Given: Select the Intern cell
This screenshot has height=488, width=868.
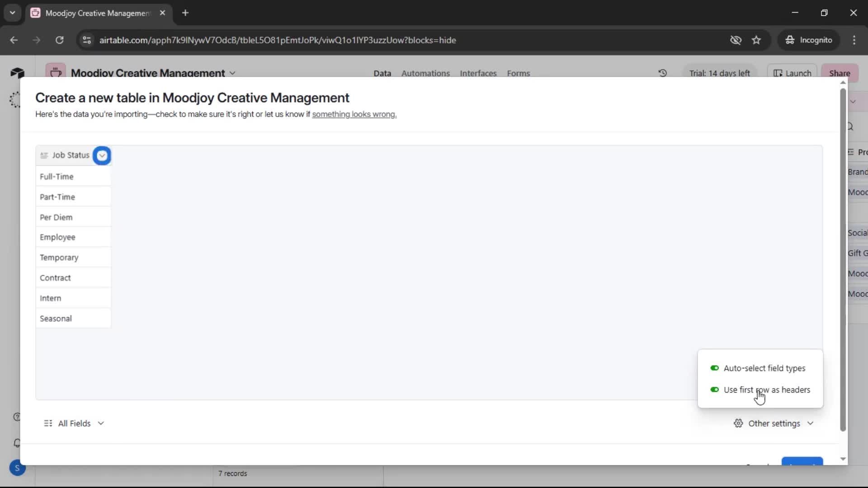Looking at the screenshot, I should click(x=73, y=298).
